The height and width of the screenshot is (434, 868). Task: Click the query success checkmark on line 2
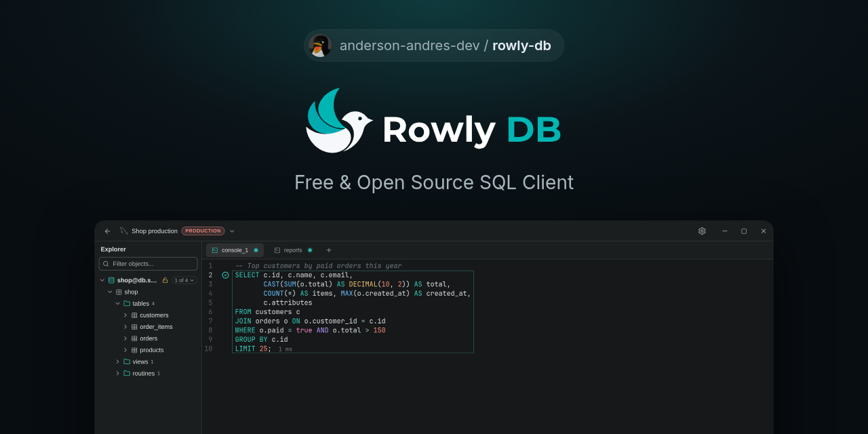[x=225, y=275]
